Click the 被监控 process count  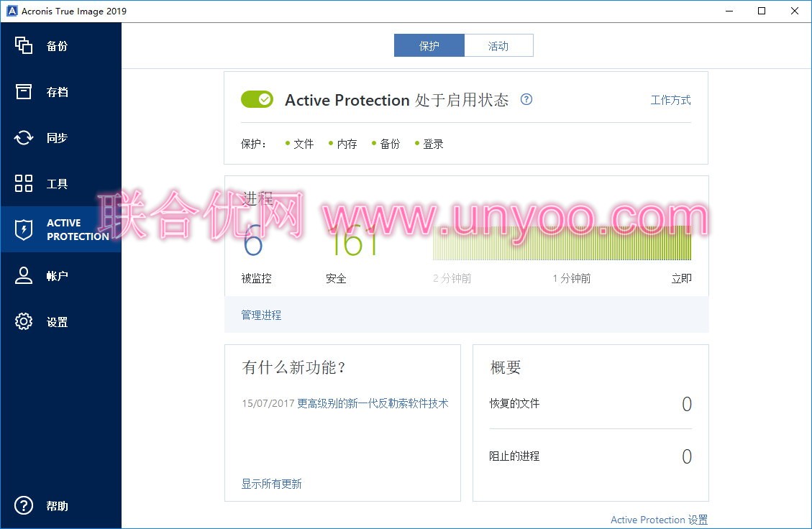pos(253,240)
